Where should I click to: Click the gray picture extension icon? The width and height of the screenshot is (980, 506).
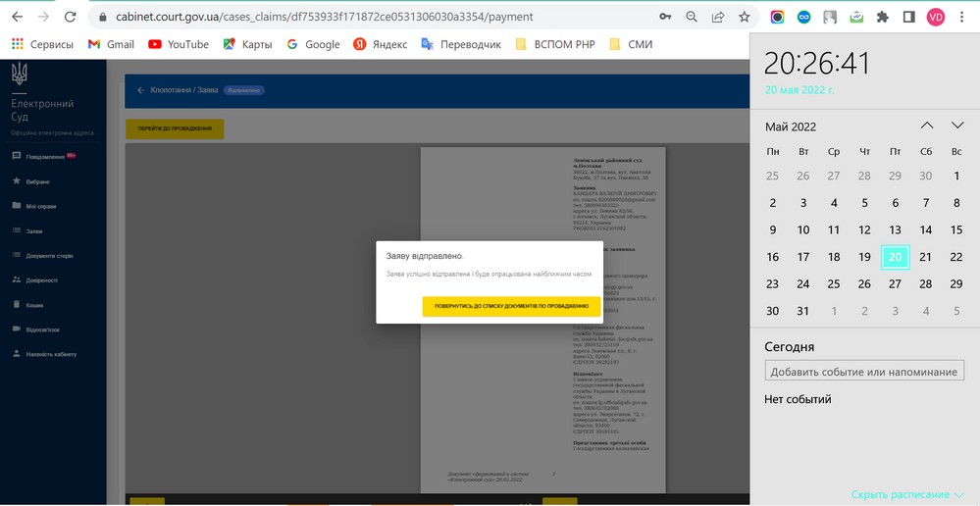[830, 17]
